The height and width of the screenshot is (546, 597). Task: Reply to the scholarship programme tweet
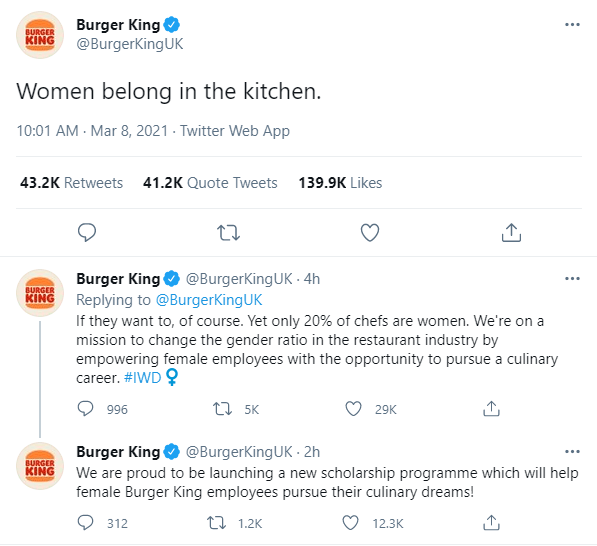pyautogui.click(x=85, y=523)
